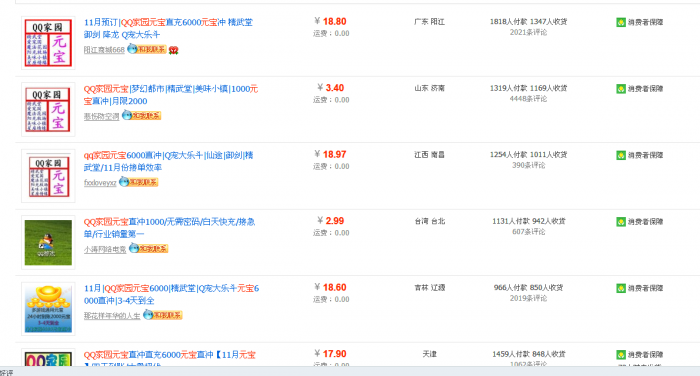Image resolution: width=700 pixels, height=376 pixels.
Task: Visit seller shop 那花样年华的人生
Action: coord(112,316)
